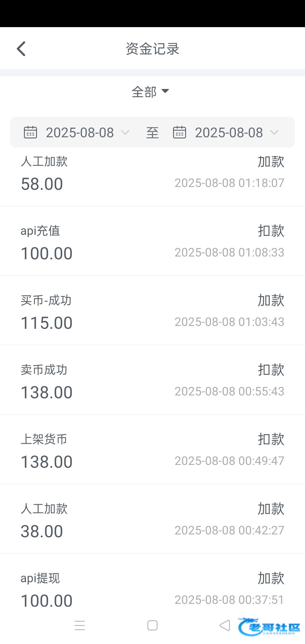Image resolution: width=305 pixels, height=644 pixels.
Task: Select the start date 2025-08-08 field
Action: pos(80,132)
